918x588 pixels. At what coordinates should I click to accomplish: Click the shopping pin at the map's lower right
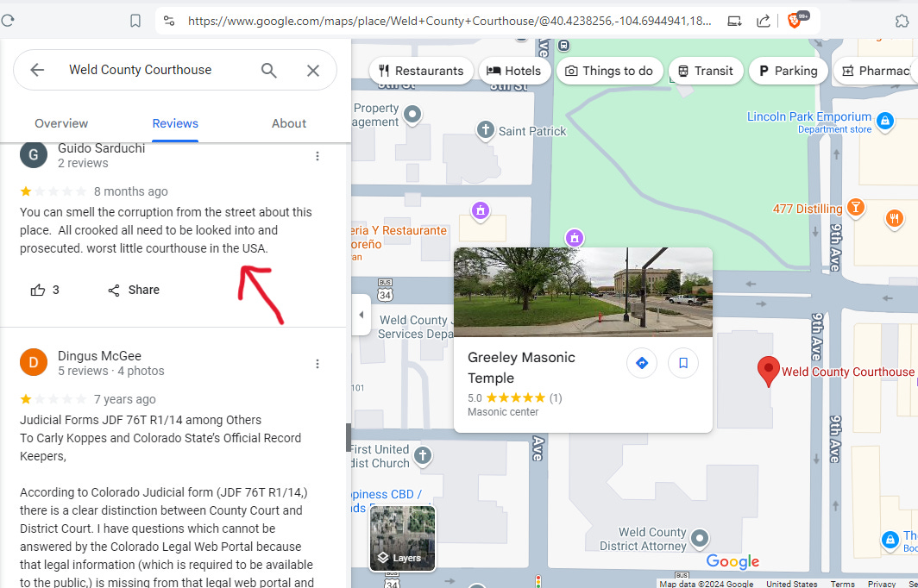click(890, 541)
